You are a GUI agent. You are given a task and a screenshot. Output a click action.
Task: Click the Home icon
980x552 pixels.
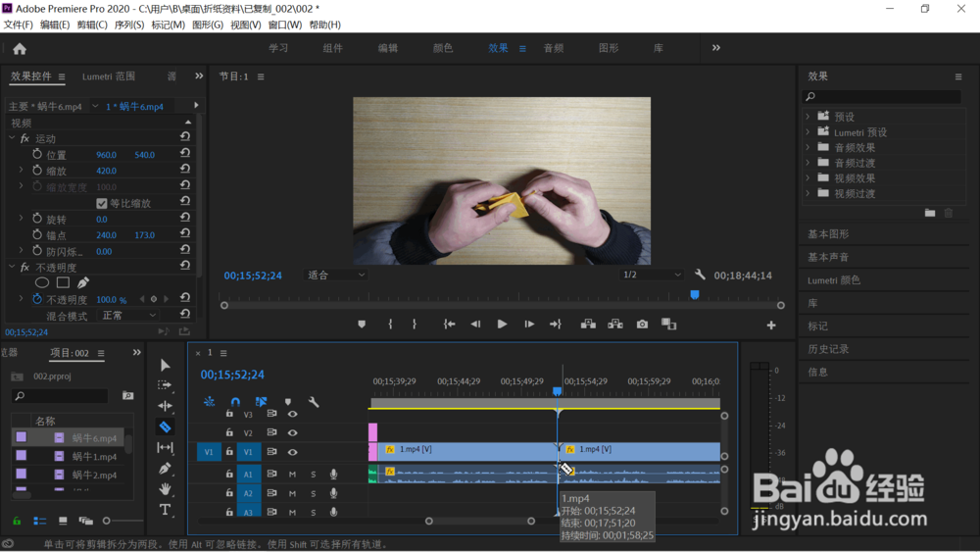(x=20, y=49)
